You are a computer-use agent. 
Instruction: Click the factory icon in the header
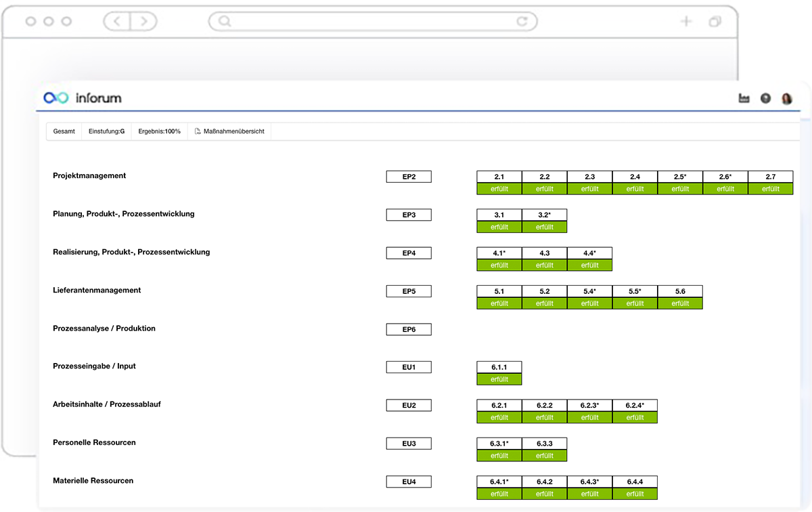[744, 98]
